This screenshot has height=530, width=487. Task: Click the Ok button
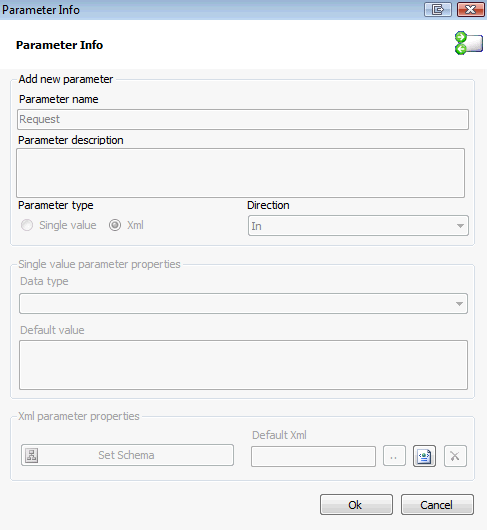coord(356,505)
